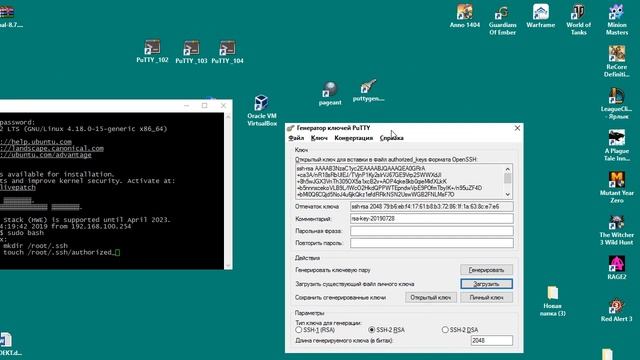Open The Witcher 3 Wild Hunt icon
Viewport: 640px width, 360px height.
coord(616,230)
